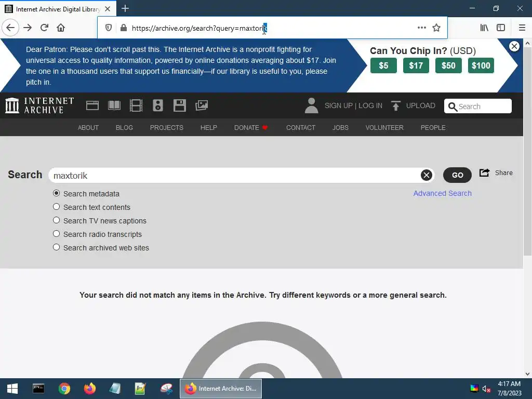Viewport: 532px width, 399px height.
Task: Click the GO search button
Action: (457, 175)
